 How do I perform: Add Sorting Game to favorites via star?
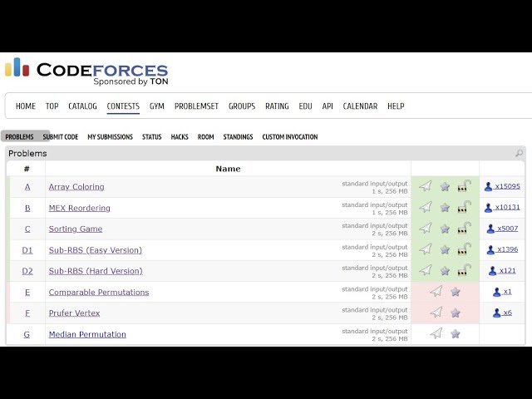[x=445, y=229]
